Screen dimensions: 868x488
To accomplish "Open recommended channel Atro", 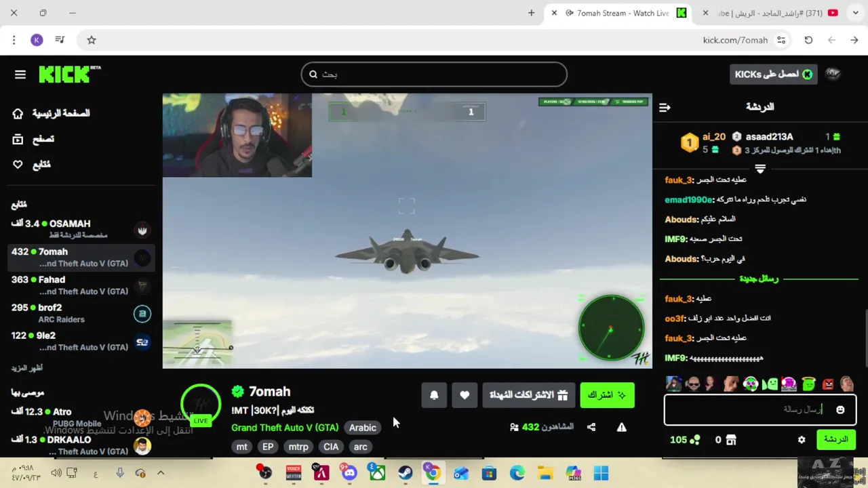I will pos(81,417).
